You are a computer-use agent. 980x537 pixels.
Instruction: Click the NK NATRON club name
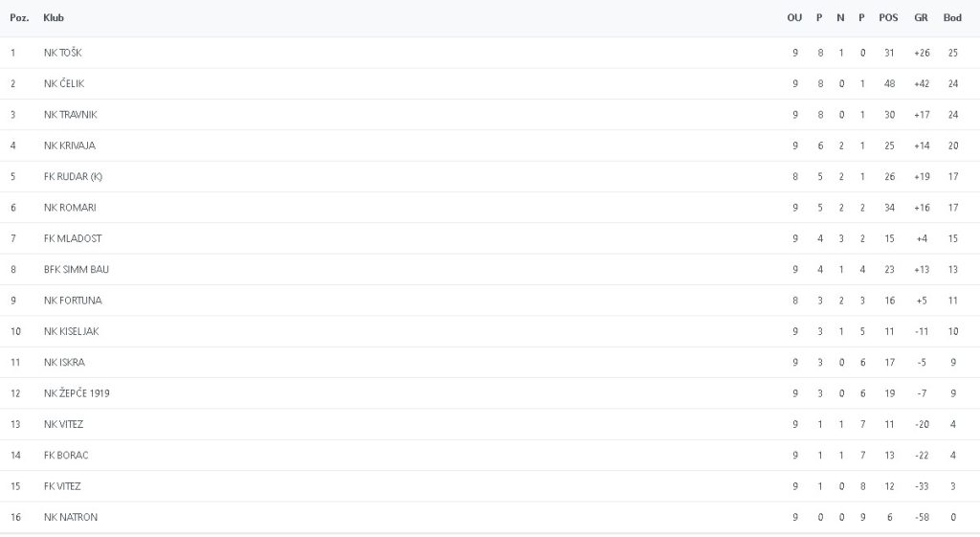[71, 518]
